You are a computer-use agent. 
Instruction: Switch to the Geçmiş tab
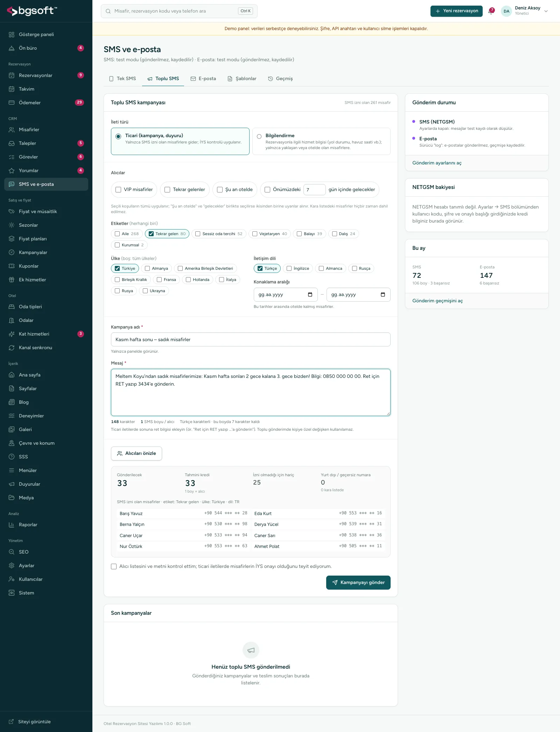point(280,79)
